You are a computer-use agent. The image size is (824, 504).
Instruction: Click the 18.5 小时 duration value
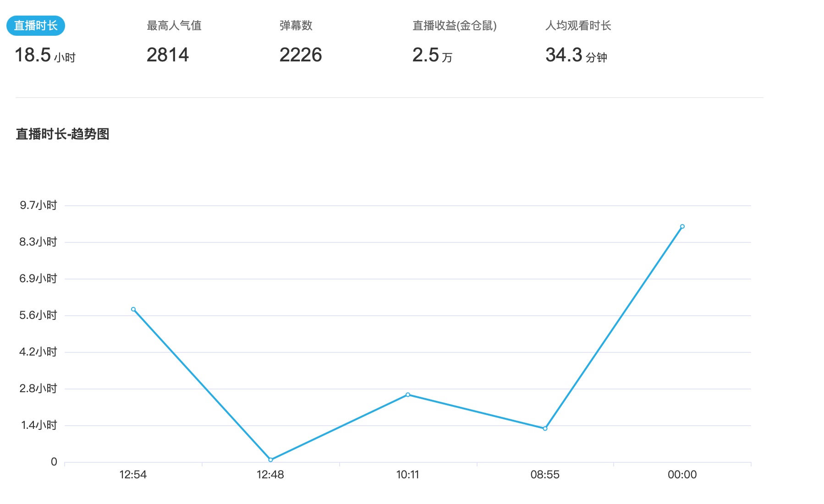coord(45,55)
